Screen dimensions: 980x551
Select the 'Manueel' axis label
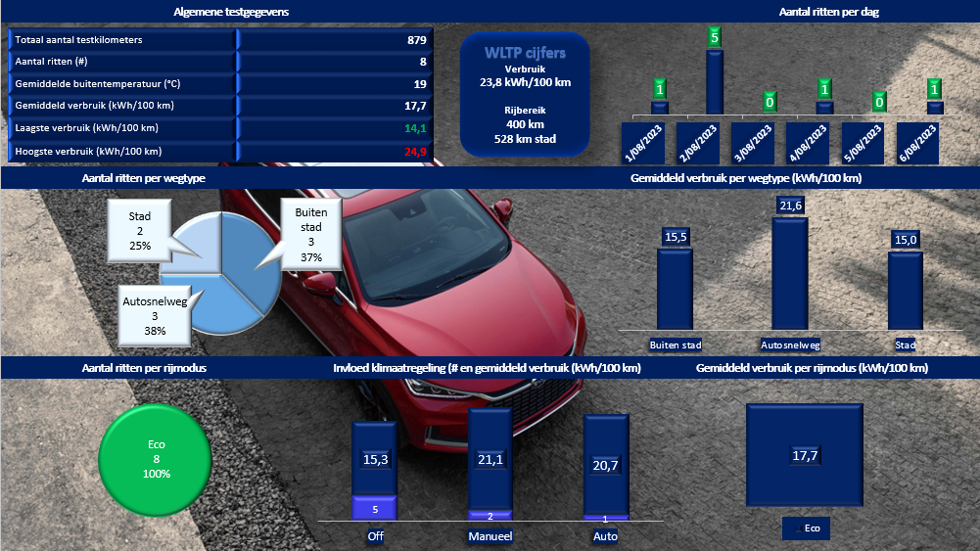pyautogui.click(x=490, y=536)
